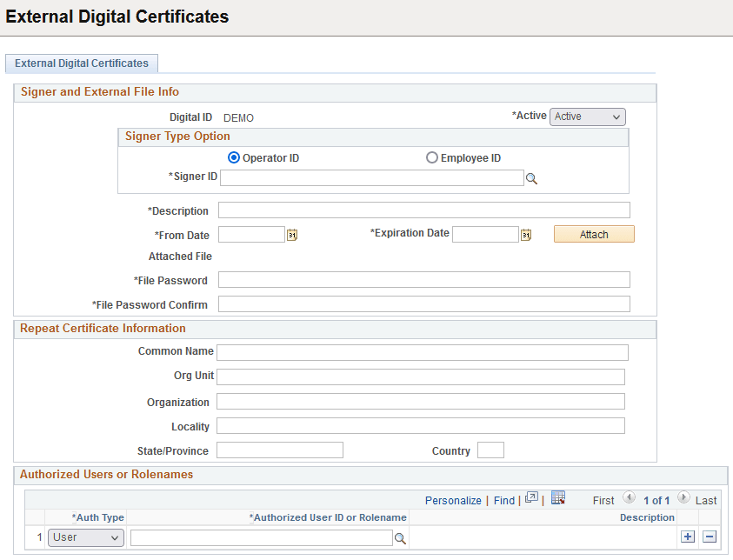Click the Signer ID lookup magnifier
Image resolution: width=733 pixels, height=560 pixels.
pos(532,177)
